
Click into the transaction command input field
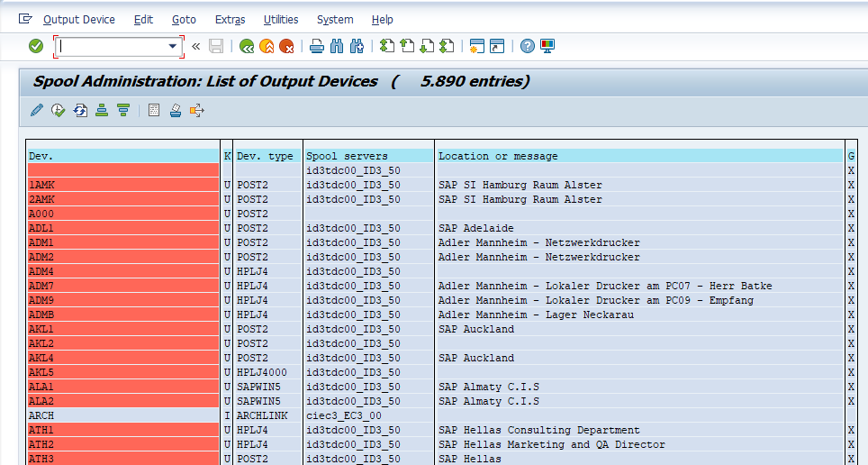[110, 46]
